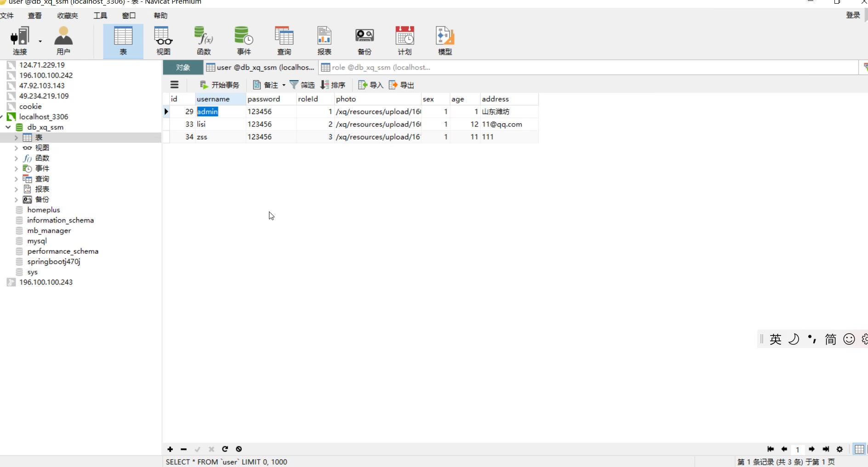868x467 pixels.
Task: Click the 11@qq.com address cell
Action: tap(509, 124)
